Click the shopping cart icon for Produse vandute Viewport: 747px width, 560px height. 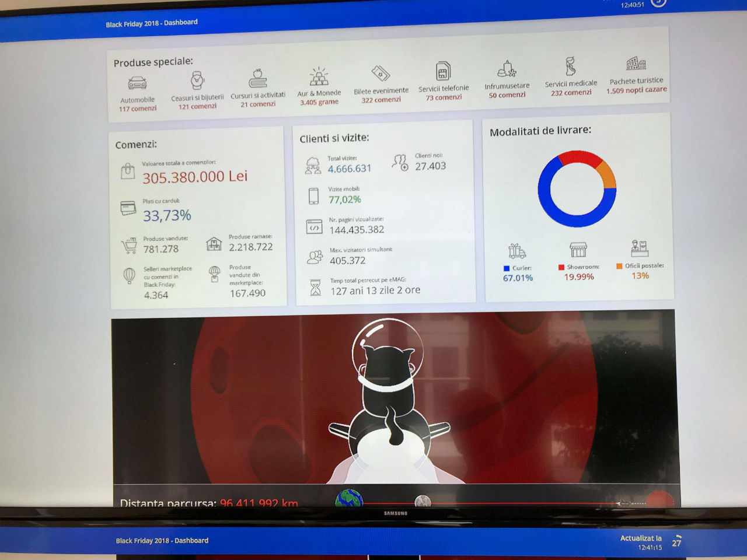[128, 246]
